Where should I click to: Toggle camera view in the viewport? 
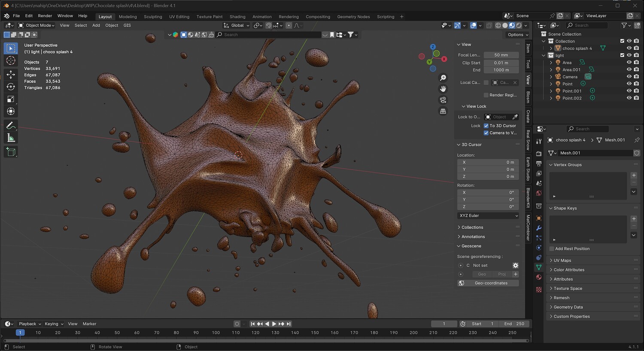click(443, 100)
